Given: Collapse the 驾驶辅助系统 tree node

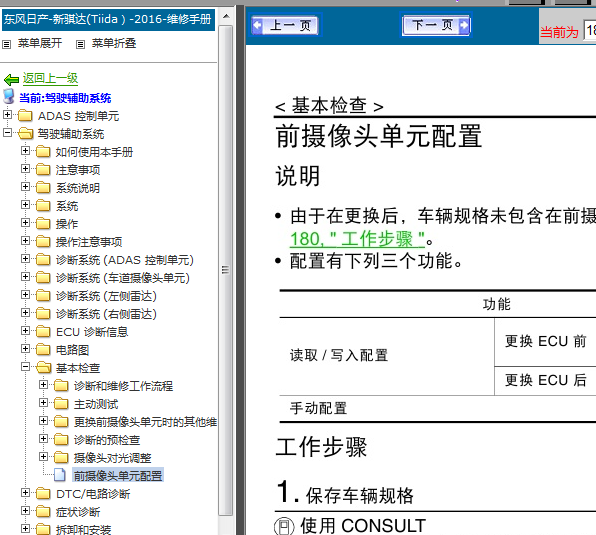Looking at the screenshot, I should point(7,133).
